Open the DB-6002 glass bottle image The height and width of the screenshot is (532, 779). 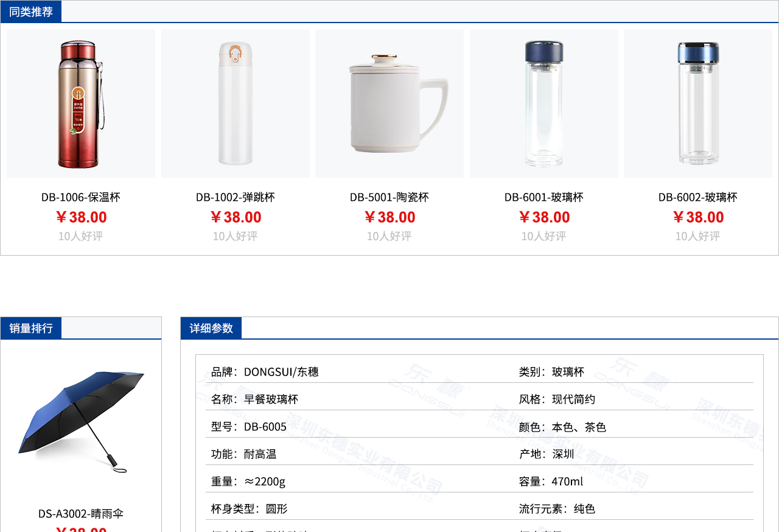tap(698, 103)
